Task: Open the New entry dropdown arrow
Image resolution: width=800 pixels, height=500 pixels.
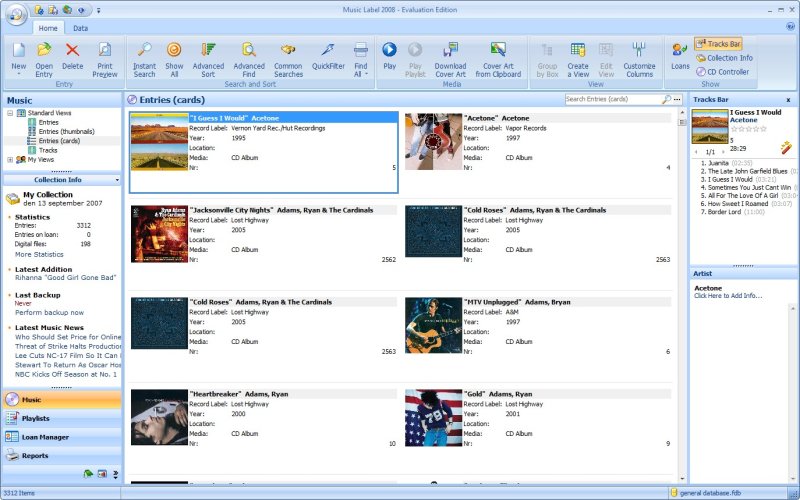Action: 18,74
